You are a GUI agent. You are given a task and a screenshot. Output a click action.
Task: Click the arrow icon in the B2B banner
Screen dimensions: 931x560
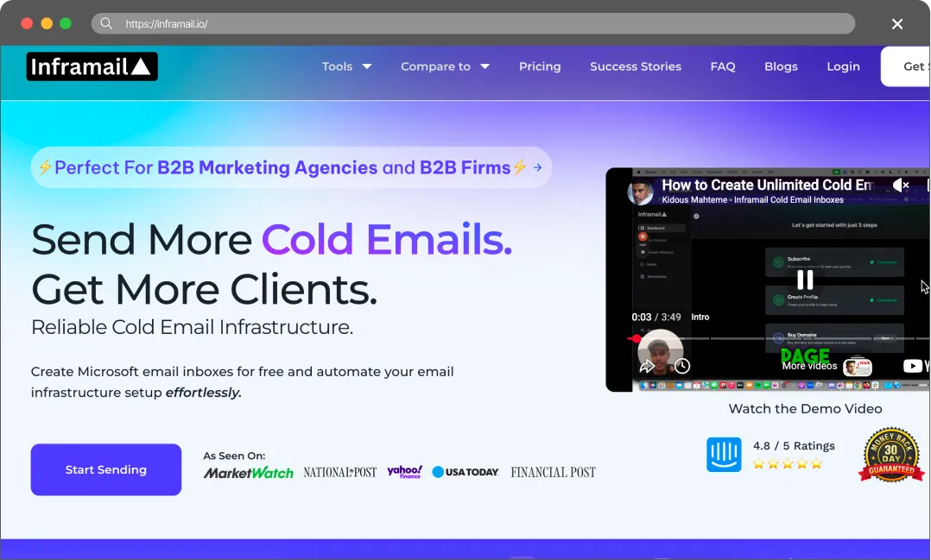click(x=537, y=168)
